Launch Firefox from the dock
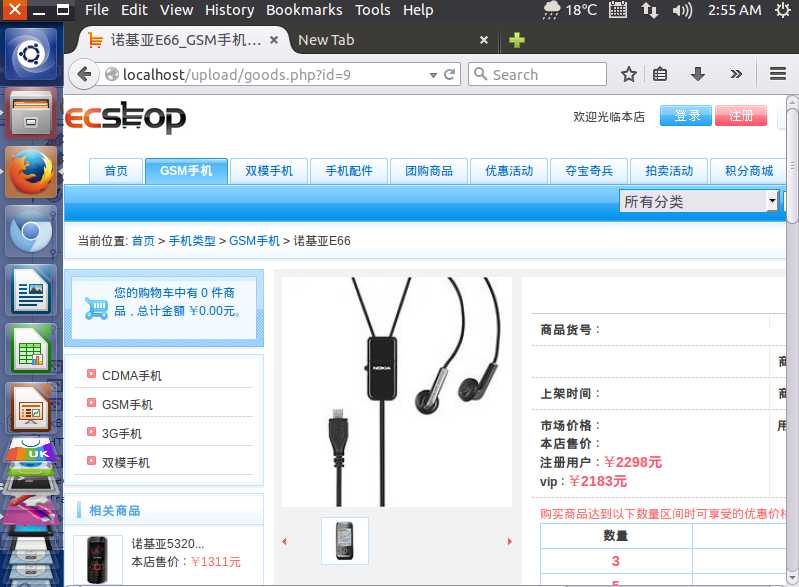The width and height of the screenshot is (799, 587). click(31, 172)
